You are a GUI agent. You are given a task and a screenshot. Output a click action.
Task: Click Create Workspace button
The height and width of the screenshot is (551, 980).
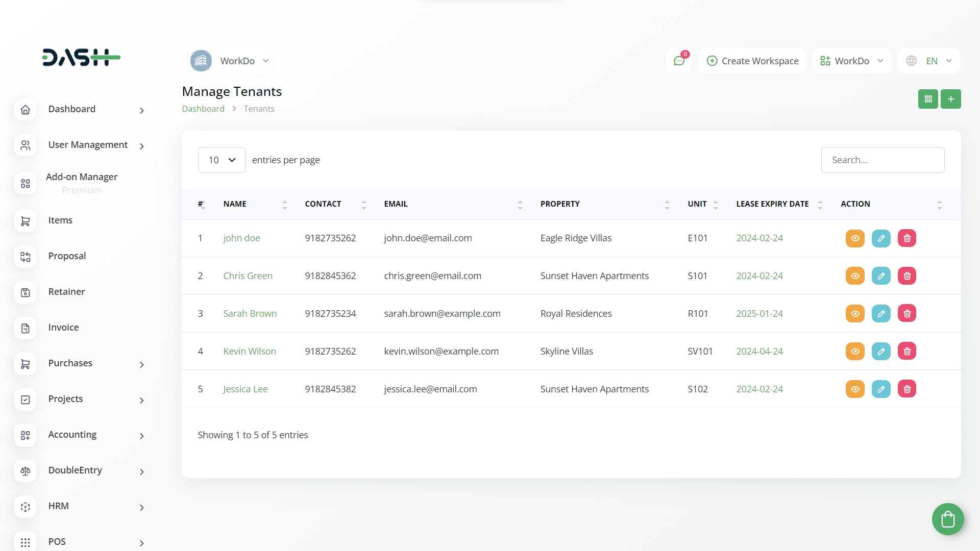point(752,61)
